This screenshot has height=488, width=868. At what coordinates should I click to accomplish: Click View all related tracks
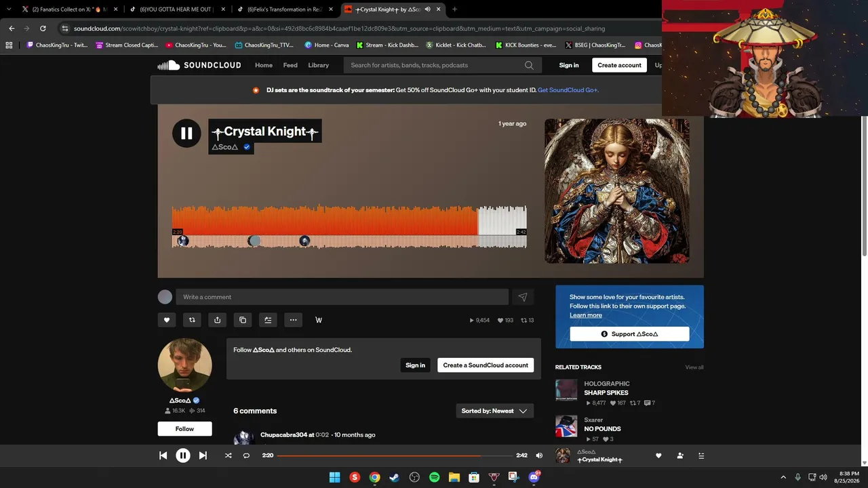[694, 367]
